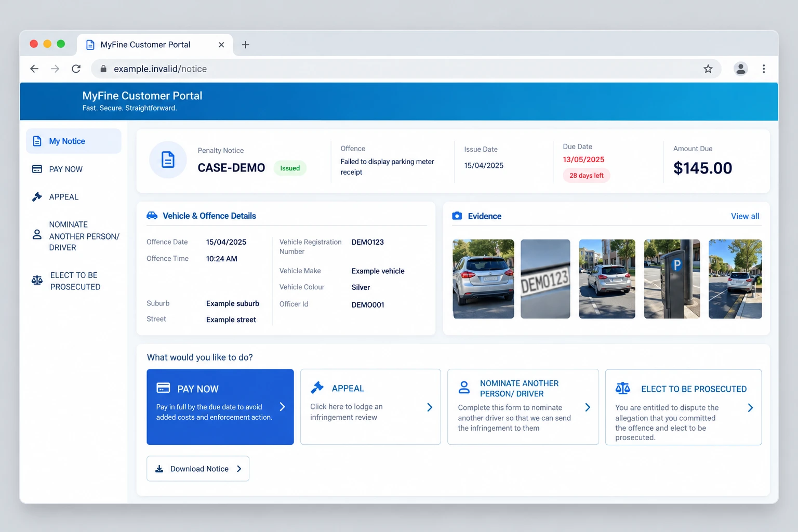798x532 pixels.
Task: Click the browser forward arrow
Action: pyautogui.click(x=55, y=69)
